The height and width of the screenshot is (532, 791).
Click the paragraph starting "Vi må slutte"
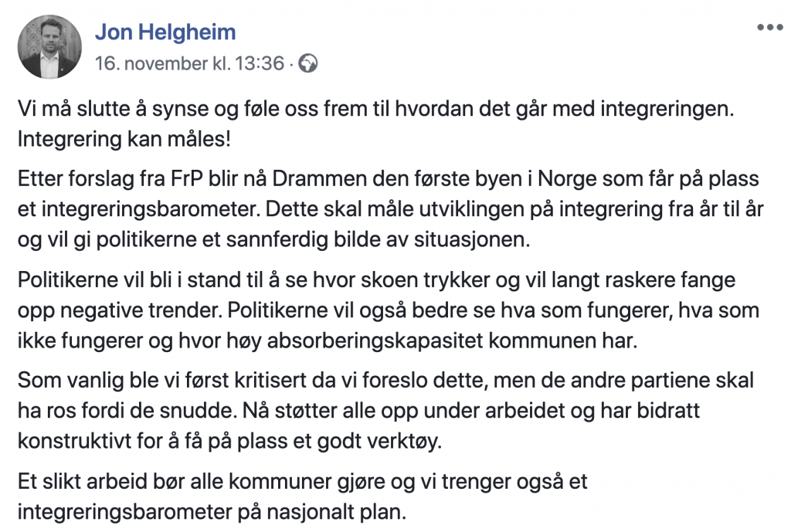(375, 109)
